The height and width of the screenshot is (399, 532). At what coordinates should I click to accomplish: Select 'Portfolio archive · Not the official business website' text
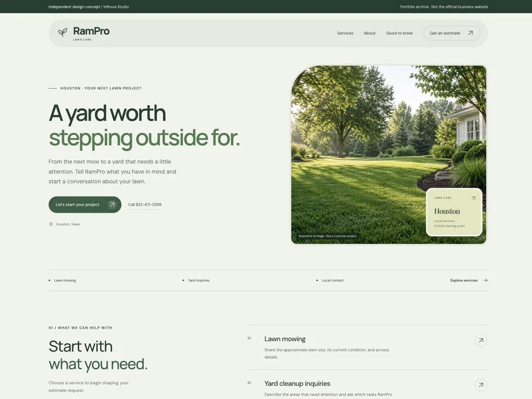pos(444,7)
